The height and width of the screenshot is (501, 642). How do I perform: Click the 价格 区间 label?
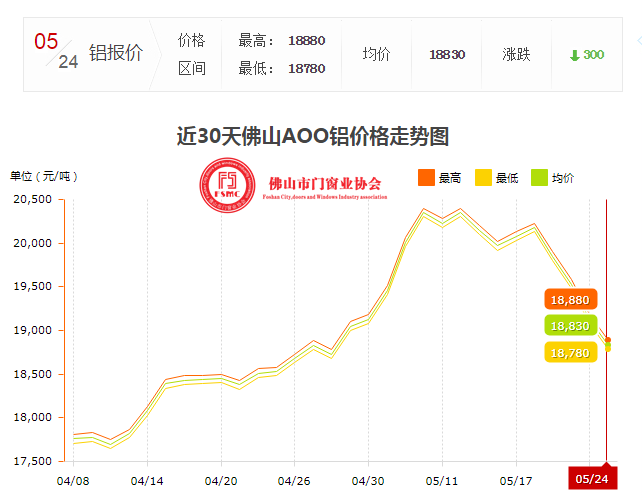[x=191, y=54]
